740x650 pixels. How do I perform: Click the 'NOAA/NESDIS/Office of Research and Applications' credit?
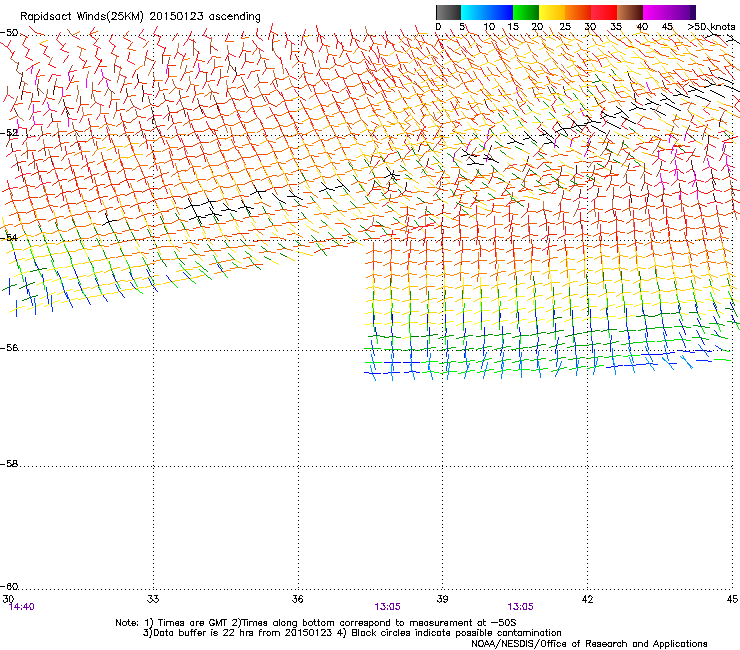[589, 643]
